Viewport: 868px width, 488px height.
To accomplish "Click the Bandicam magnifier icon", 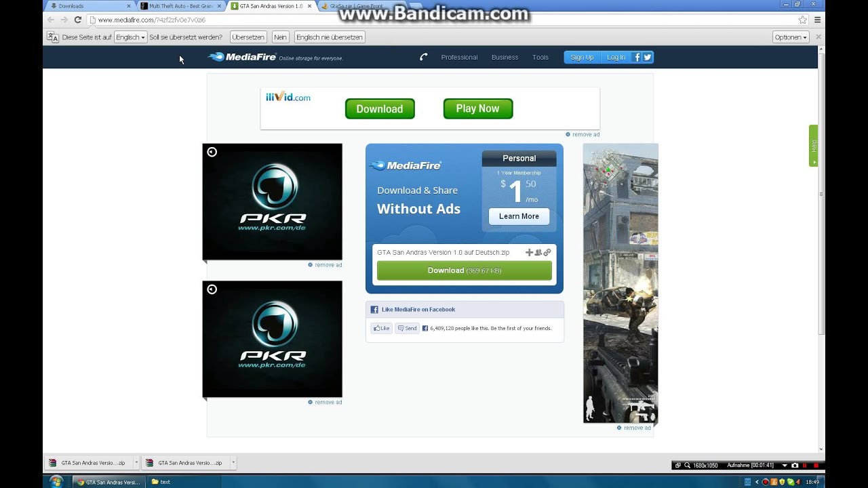I will [687, 465].
